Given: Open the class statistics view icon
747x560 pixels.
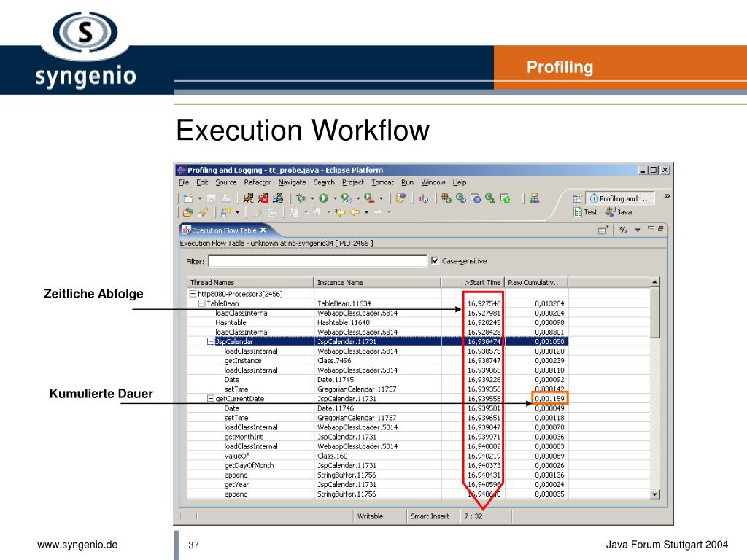Looking at the screenshot, I should tap(461, 198).
